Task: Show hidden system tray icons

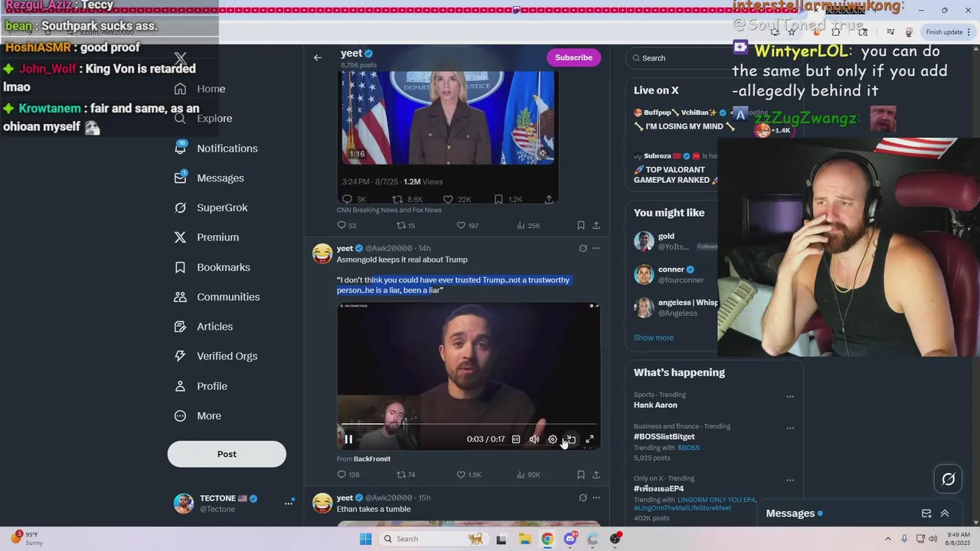Action: [x=888, y=539]
